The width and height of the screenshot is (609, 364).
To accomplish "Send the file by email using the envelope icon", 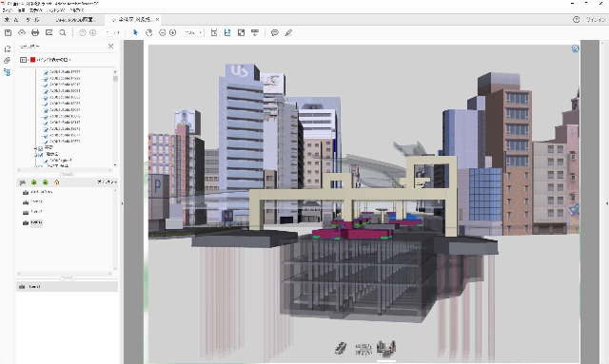I will pyautogui.click(x=49, y=33).
